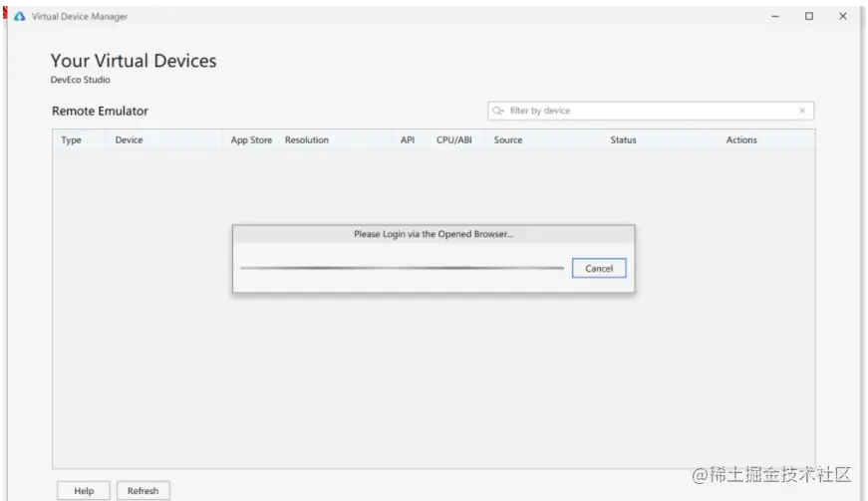Click the Actions column header
Viewport: 868px width, 501px height.
(741, 139)
